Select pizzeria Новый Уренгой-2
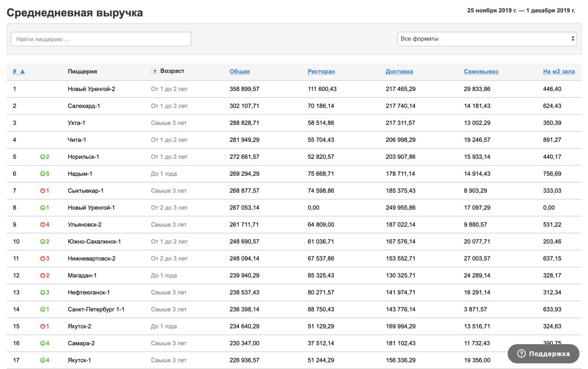This screenshot has height=369, width=588. [x=91, y=89]
